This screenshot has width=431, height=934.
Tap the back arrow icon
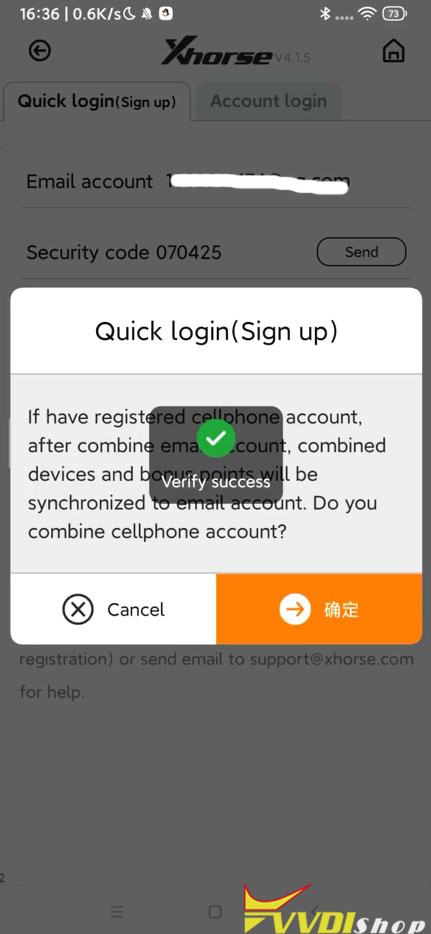[x=40, y=51]
